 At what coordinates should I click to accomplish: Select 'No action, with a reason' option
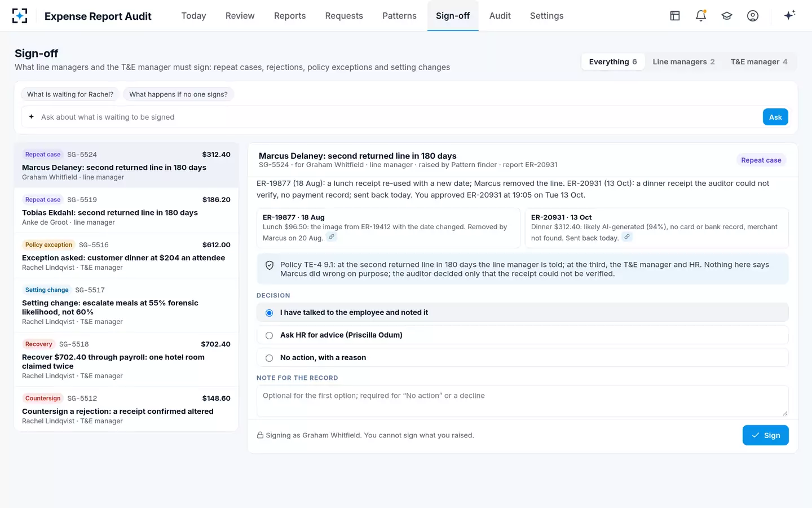click(x=522, y=358)
